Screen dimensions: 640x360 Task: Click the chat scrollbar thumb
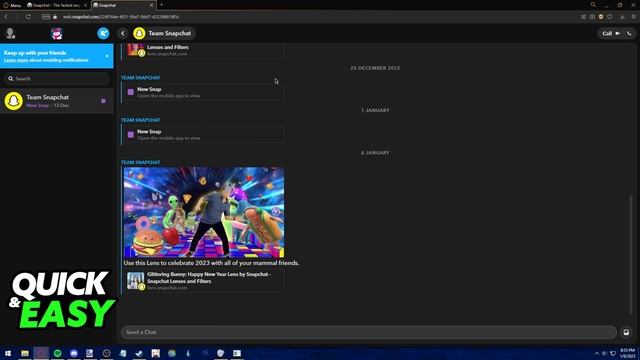pyautogui.click(x=631, y=255)
